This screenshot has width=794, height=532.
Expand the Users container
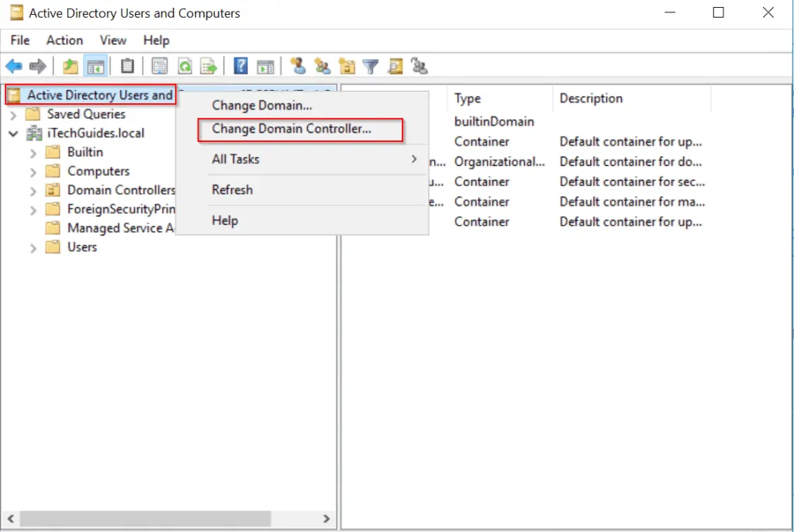click(33, 248)
